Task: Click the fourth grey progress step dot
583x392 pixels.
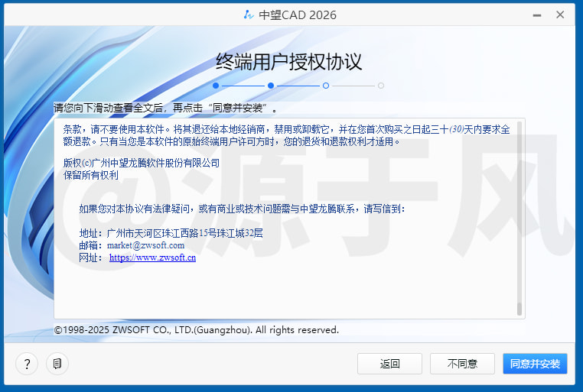Action: point(381,86)
